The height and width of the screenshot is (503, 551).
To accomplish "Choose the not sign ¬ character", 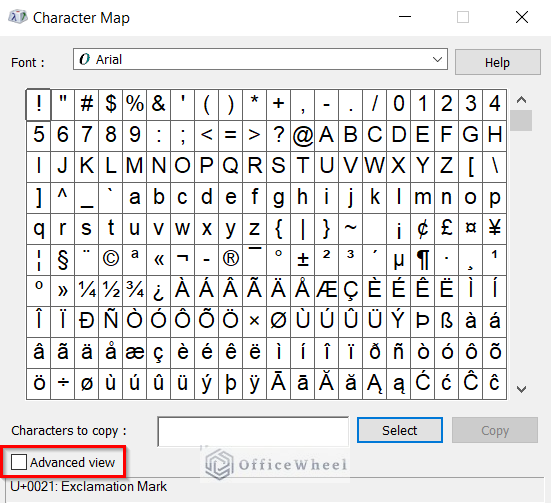I will (182, 260).
